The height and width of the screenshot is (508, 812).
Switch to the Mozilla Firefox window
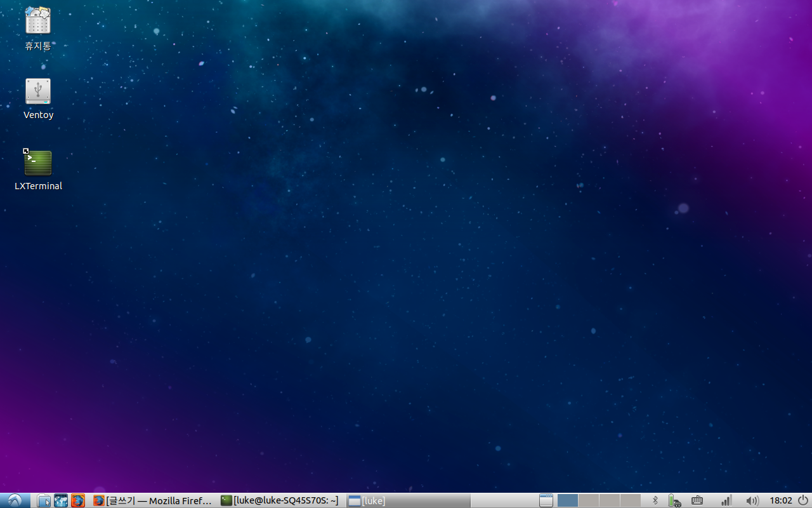(x=153, y=500)
